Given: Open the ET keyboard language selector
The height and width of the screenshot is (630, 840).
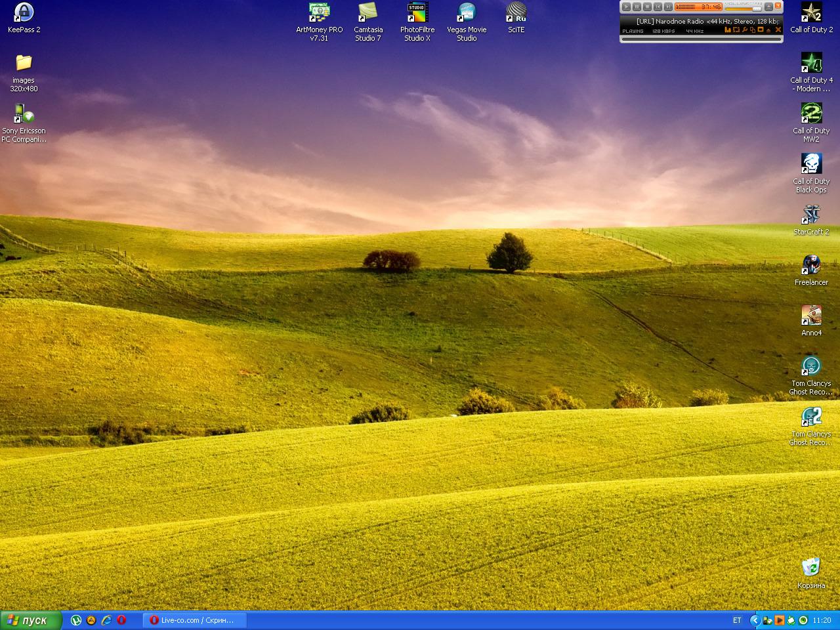Looking at the screenshot, I should click(x=737, y=620).
